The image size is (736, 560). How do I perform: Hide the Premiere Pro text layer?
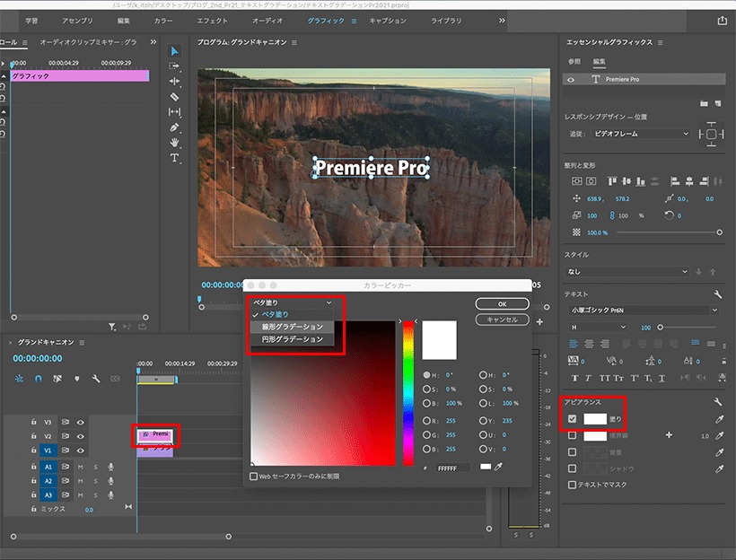(x=571, y=79)
